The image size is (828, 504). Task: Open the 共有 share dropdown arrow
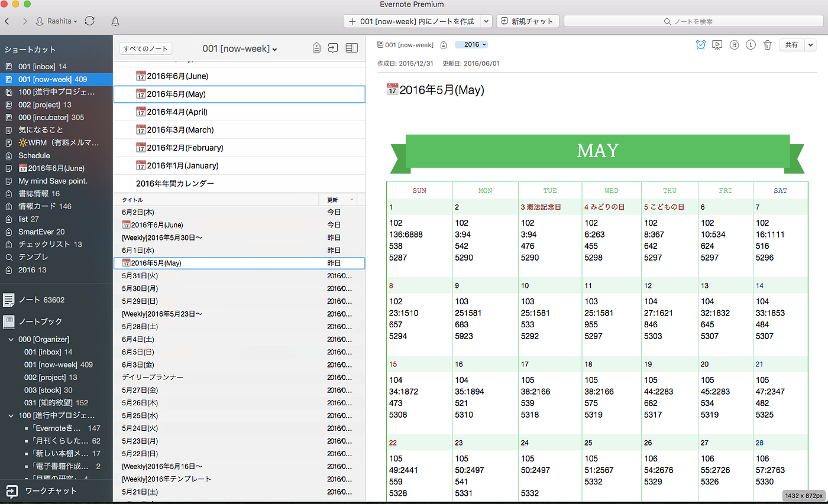click(810, 44)
